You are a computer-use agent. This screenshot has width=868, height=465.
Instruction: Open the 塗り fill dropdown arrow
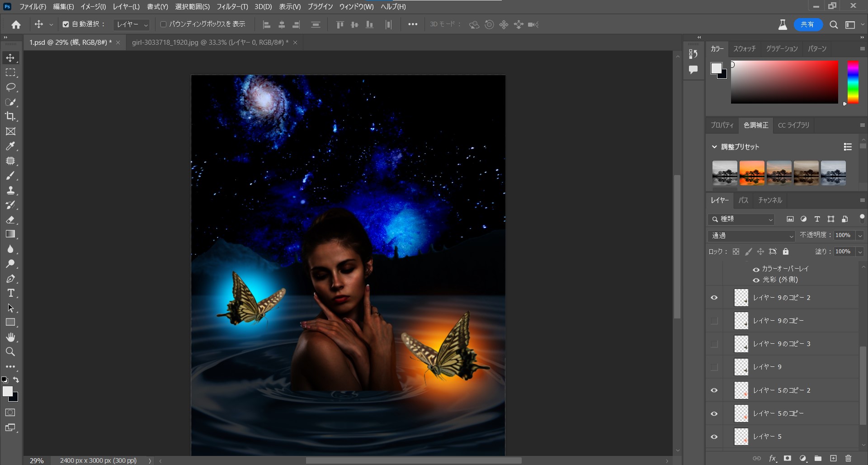point(860,252)
